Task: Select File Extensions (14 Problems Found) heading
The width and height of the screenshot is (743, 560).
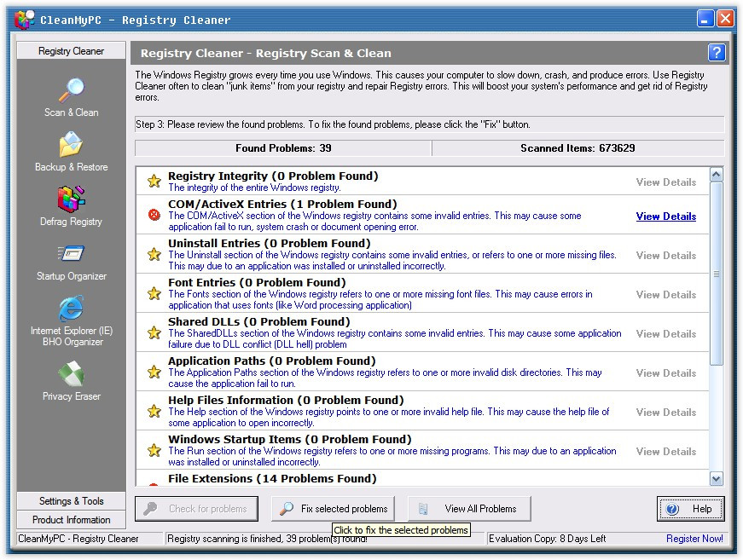Action: click(x=272, y=478)
